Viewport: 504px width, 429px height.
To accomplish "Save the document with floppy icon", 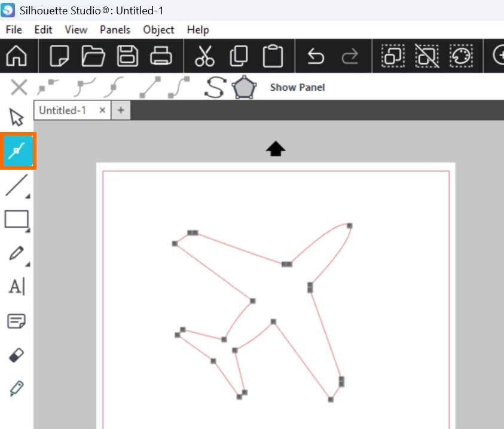I will pyautogui.click(x=127, y=56).
